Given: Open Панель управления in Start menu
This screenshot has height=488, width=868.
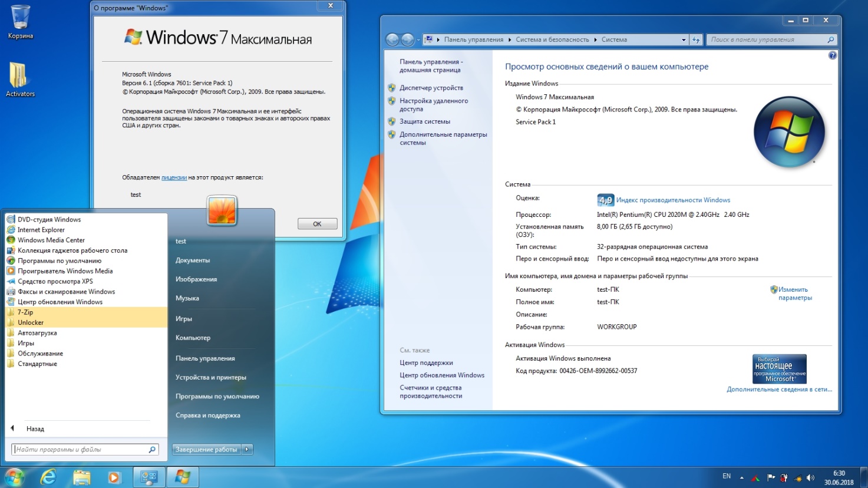Looking at the screenshot, I should point(205,358).
